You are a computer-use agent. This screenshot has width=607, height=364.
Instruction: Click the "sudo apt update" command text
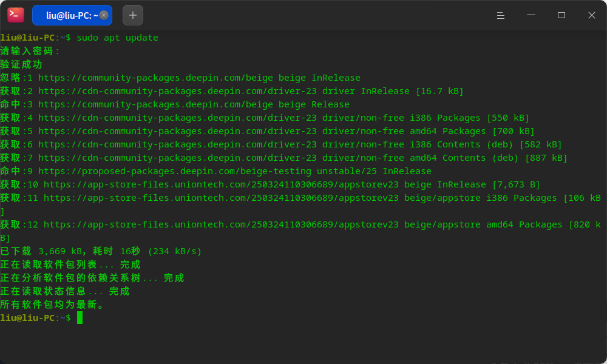pyautogui.click(x=117, y=38)
